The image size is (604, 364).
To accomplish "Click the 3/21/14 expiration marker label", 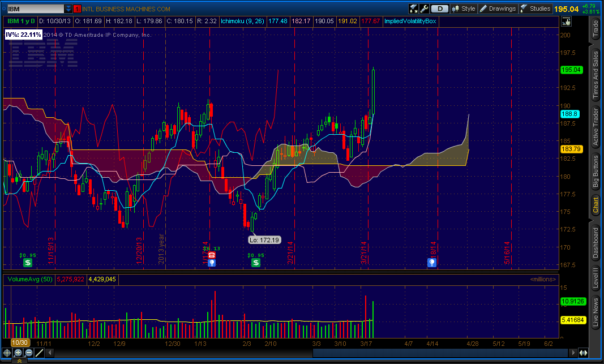I will tap(363, 253).
